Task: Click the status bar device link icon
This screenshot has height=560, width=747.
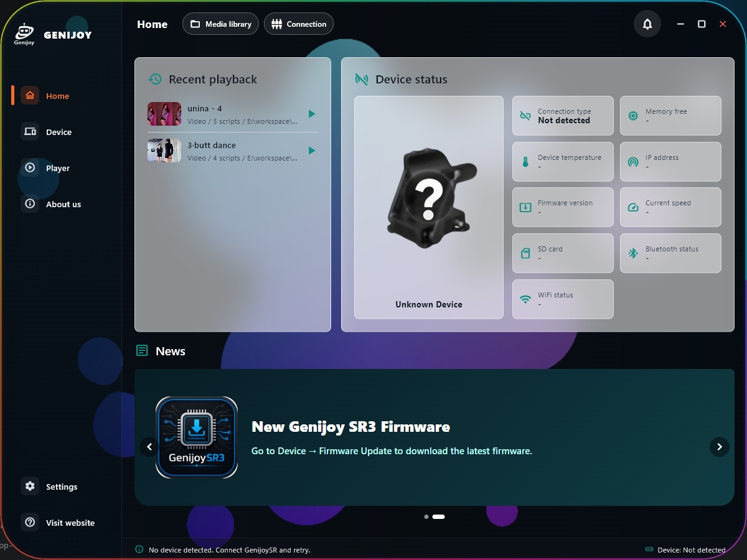Action: [649, 549]
